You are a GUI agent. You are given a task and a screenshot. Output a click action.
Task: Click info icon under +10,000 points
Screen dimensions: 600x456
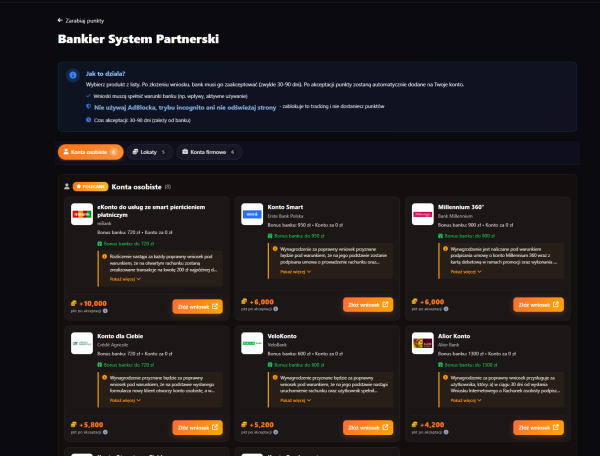[105, 311]
